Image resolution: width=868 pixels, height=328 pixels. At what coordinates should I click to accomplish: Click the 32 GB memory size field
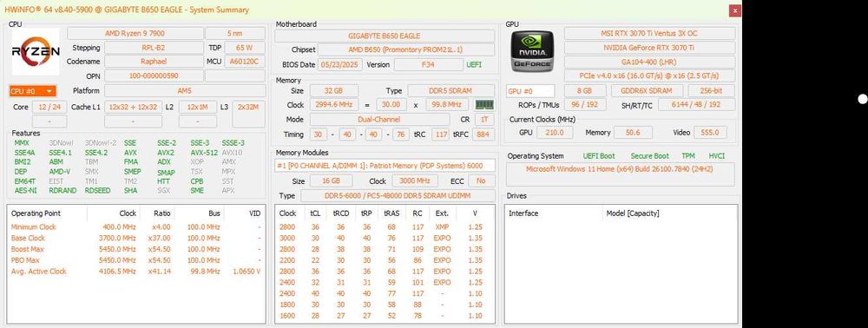click(x=334, y=91)
